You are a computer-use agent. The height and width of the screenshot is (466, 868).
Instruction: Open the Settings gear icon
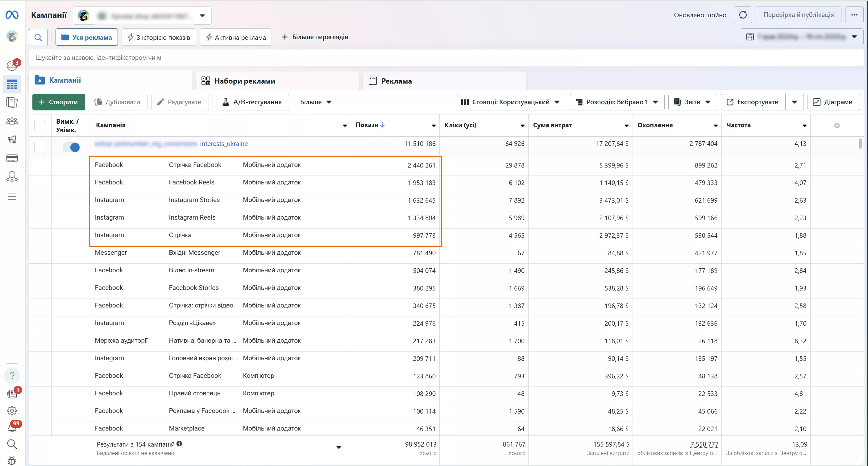click(12, 411)
